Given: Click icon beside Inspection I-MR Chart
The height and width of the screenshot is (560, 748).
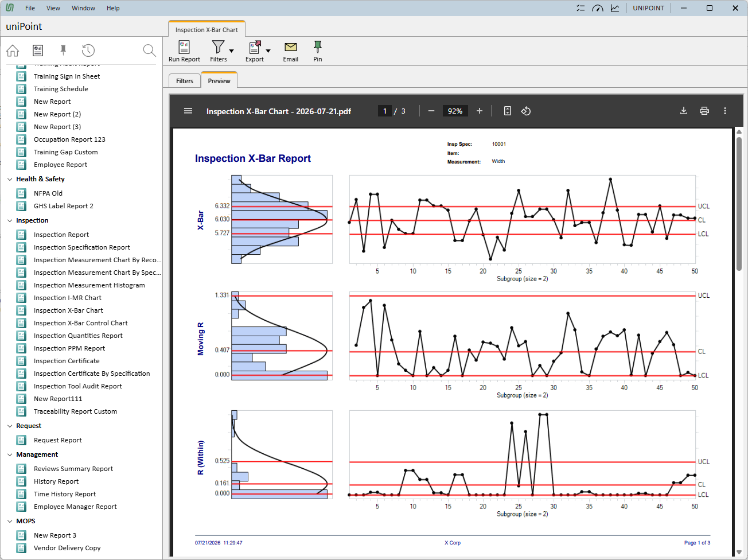Looking at the screenshot, I should pos(21,298).
